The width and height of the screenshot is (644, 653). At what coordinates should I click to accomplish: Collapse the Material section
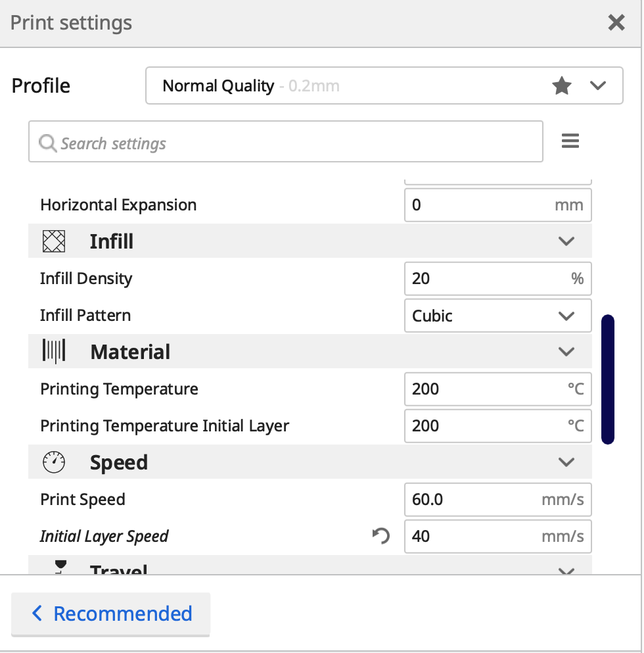(x=566, y=351)
